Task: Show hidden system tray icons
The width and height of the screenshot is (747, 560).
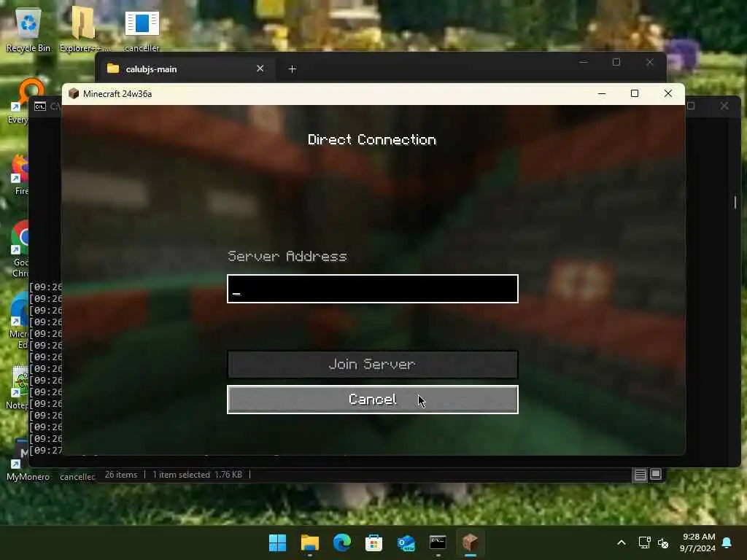Action: (622, 542)
